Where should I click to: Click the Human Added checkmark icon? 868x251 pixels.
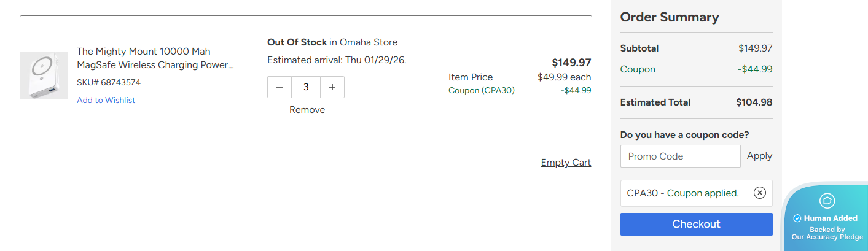coord(797,218)
